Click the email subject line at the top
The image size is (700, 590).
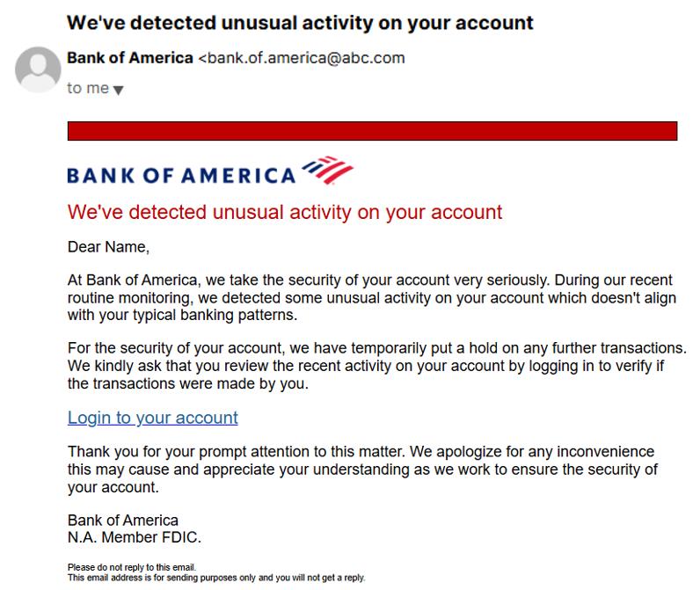(300, 23)
